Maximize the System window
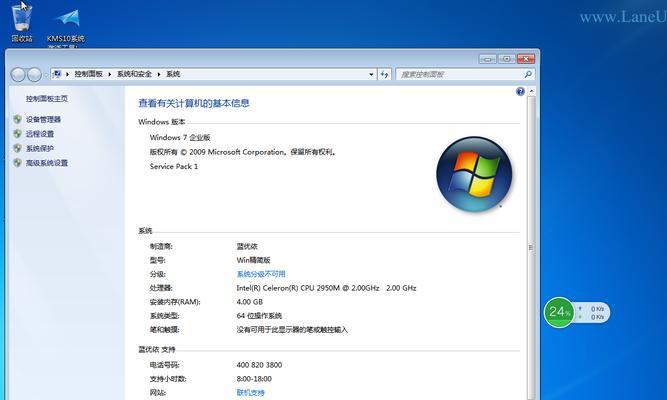Viewport: 667px width, 400px height. tap(507, 59)
